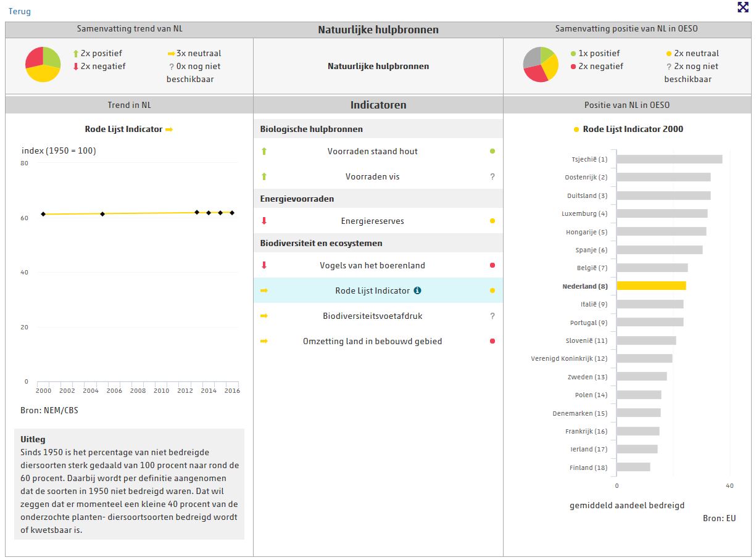Click the fullscreen expand icon
The image size is (756, 560).
tap(743, 7)
